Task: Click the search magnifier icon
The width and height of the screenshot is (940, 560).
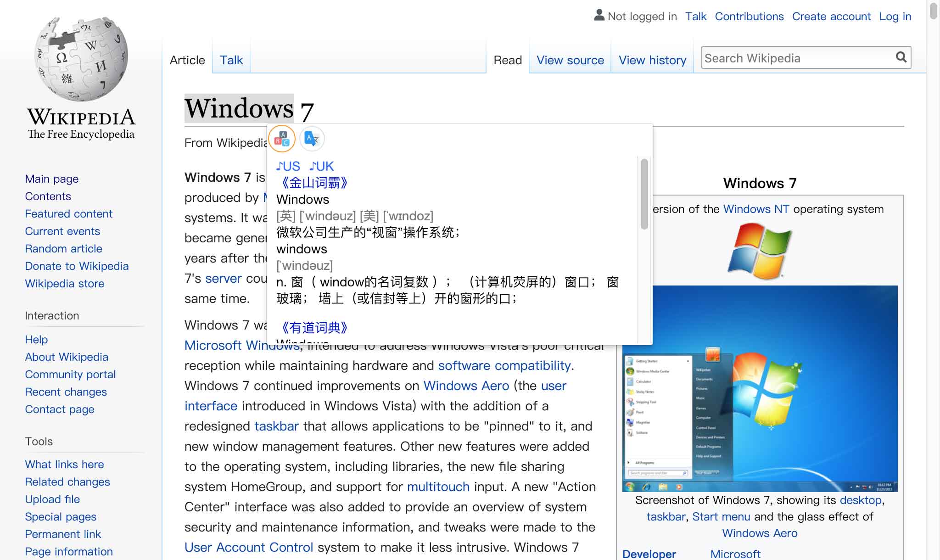Action: pyautogui.click(x=901, y=57)
